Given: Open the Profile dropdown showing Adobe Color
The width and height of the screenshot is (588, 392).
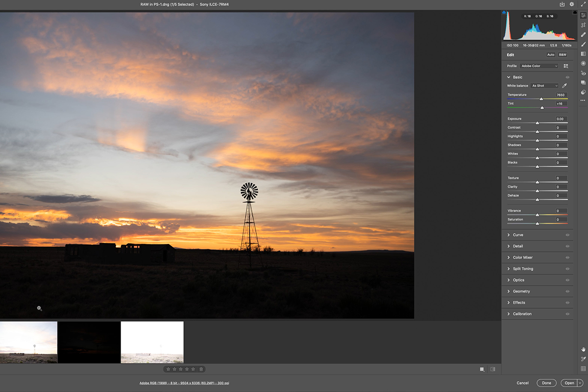Looking at the screenshot, I should tap(539, 66).
